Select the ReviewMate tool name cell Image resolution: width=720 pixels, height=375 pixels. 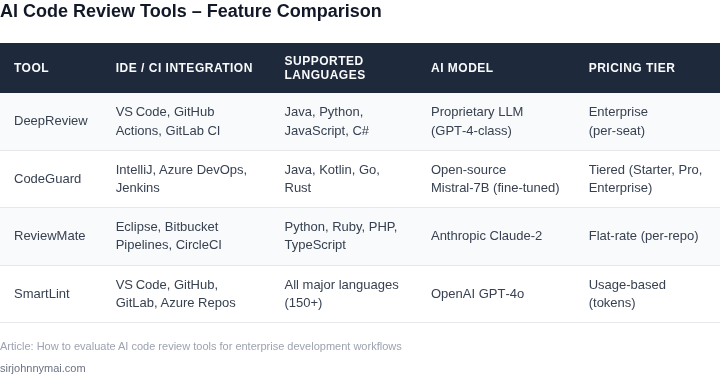click(x=51, y=236)
